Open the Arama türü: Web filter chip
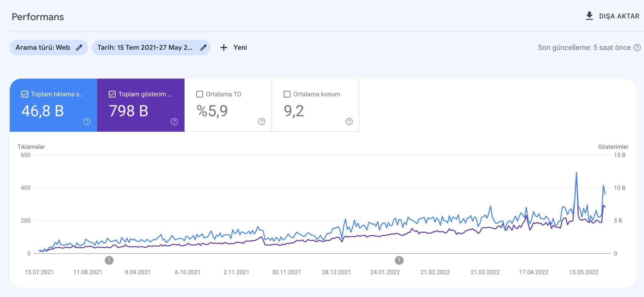The height and width of the screenshot is (297, 644). tap(49, 47)
